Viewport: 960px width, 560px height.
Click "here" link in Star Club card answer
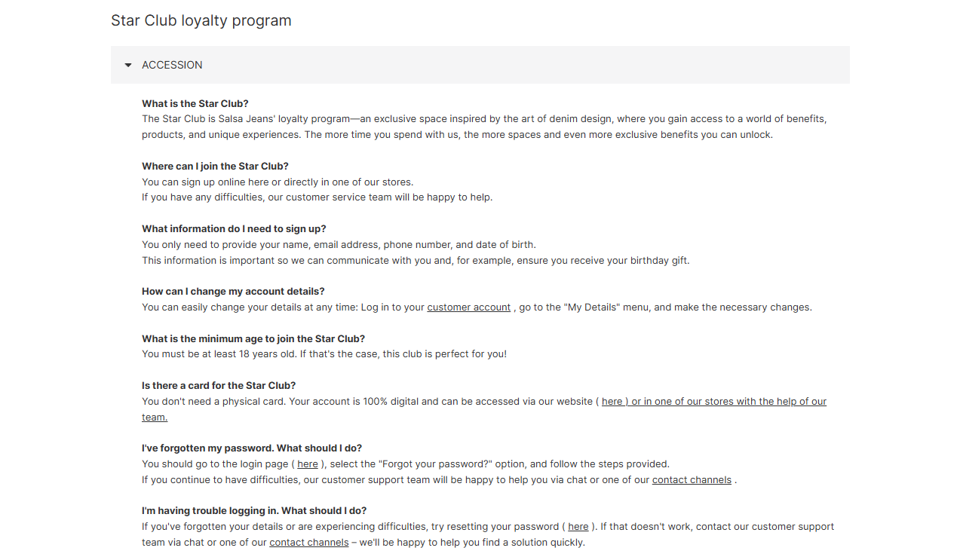tap(612, 402)
